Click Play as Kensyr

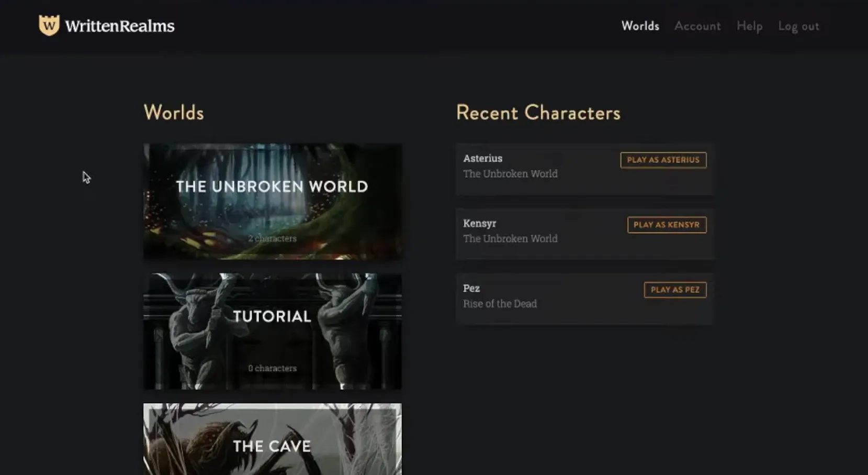point(667,225)
